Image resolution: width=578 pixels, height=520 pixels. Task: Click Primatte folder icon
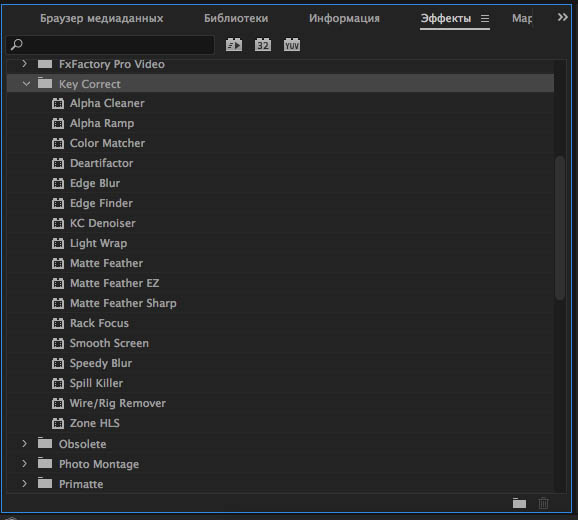pyautogui.click(x=45, y=483)
